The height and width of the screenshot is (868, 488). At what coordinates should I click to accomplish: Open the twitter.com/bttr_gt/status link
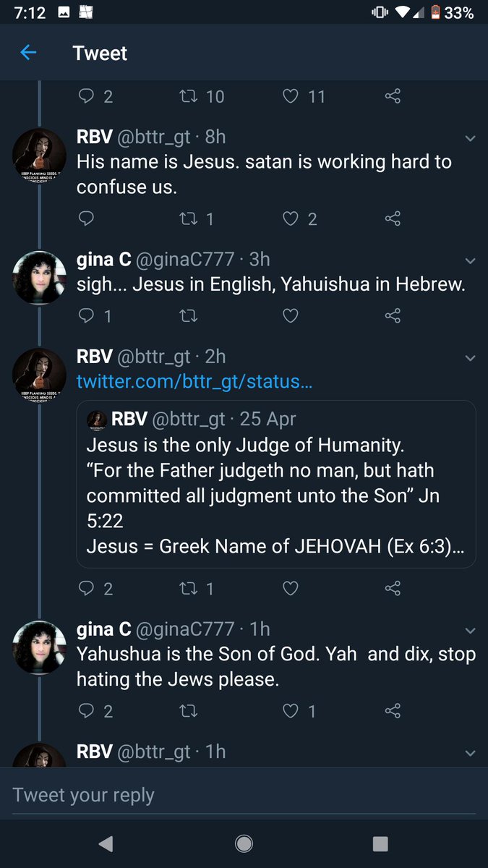tap(194, 381)
